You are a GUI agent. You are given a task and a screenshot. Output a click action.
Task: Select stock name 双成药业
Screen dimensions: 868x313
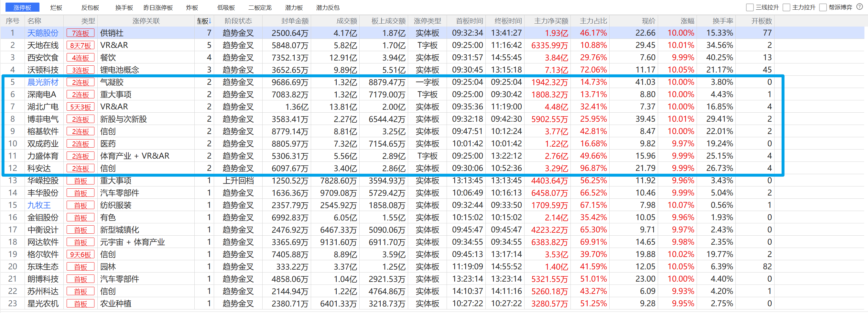[x=43, y=144]
